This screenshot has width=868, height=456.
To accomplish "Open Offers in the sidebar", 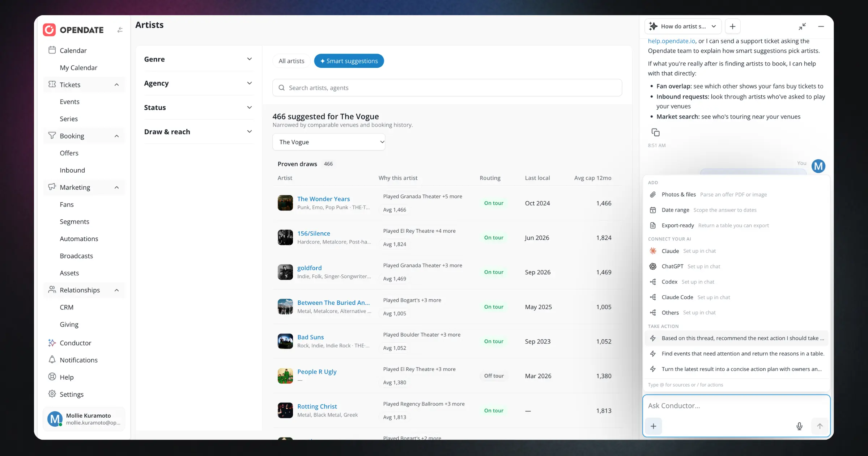I will pos(69,153).
